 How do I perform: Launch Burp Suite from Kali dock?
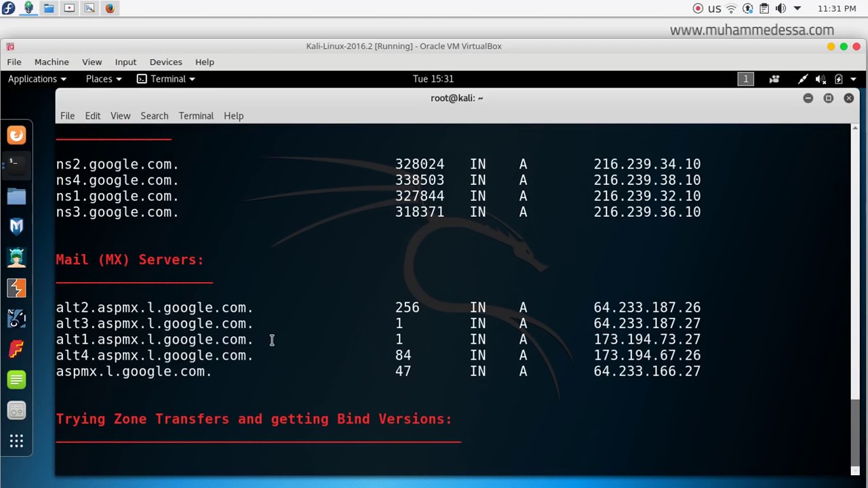pyautogui.click(x=16, y=288)
